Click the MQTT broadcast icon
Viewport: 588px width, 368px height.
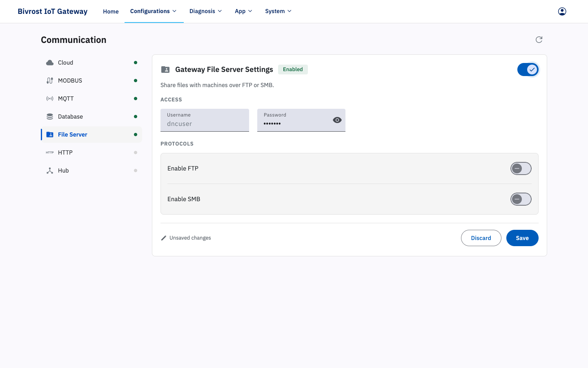pyautogui.click(x=50, y=99)
